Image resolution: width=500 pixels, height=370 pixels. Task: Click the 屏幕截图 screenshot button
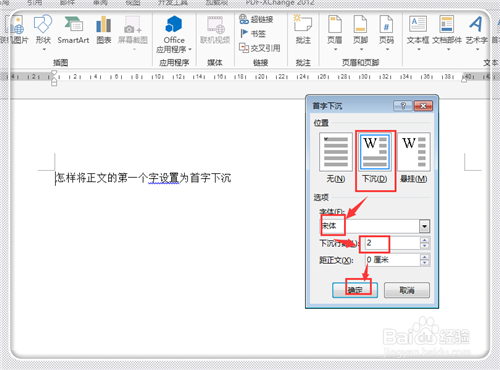point(133,32)
